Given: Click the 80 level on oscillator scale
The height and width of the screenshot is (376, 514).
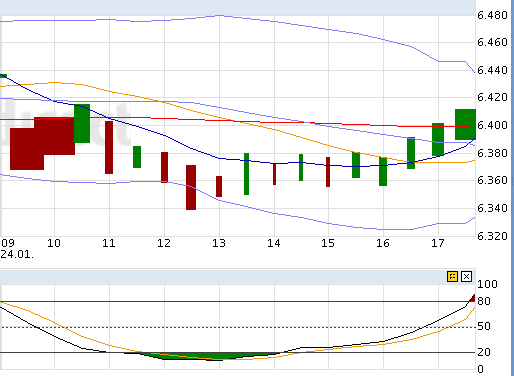Looking at the screenshot, I should (484, 301).
